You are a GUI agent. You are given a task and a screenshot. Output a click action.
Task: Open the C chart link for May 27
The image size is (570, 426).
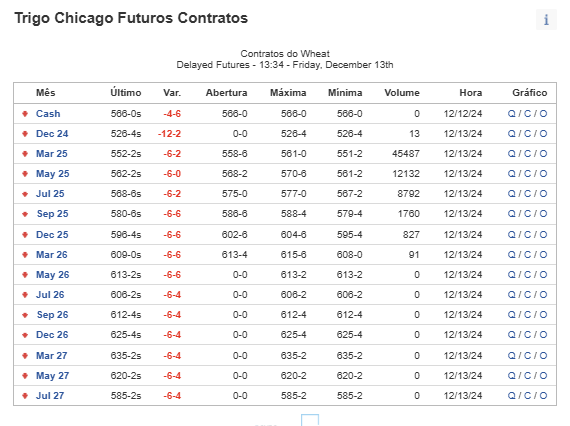click(527, 376)
